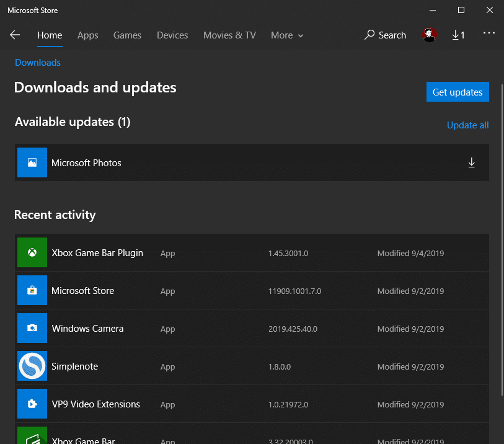Click the Get updates button

pyautogui.click(x=458, y=92)
